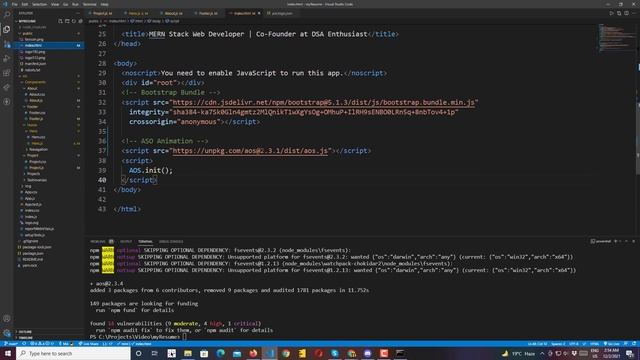
Task: Click UTF-8 encoding in status bar
Action: point(574,344)
